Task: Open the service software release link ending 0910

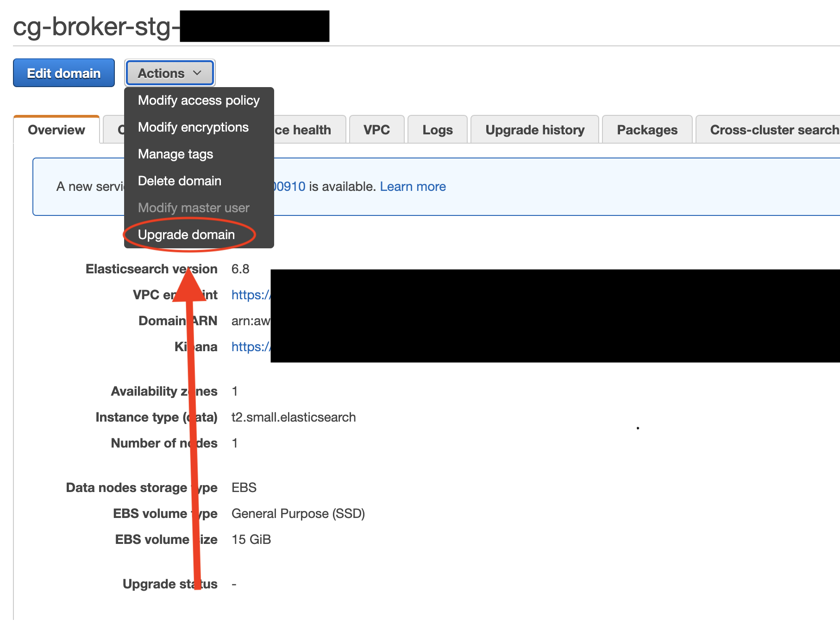Action: 290,187
